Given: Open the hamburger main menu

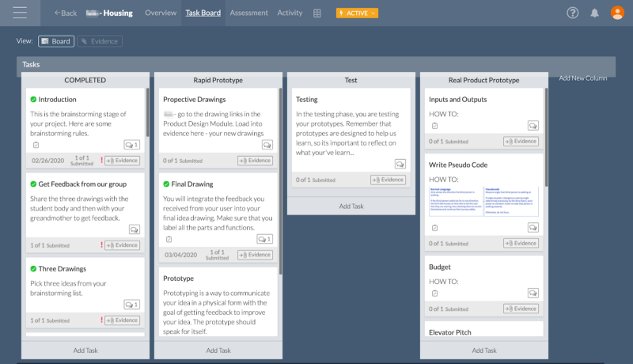Looking at the screenshot, I should 20,13.
